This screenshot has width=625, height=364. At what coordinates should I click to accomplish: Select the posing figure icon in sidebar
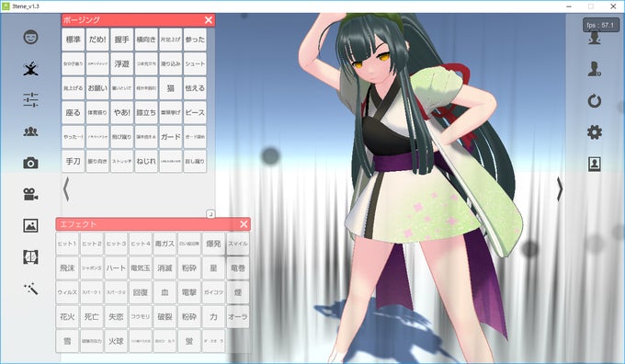(x=30, y=69)
